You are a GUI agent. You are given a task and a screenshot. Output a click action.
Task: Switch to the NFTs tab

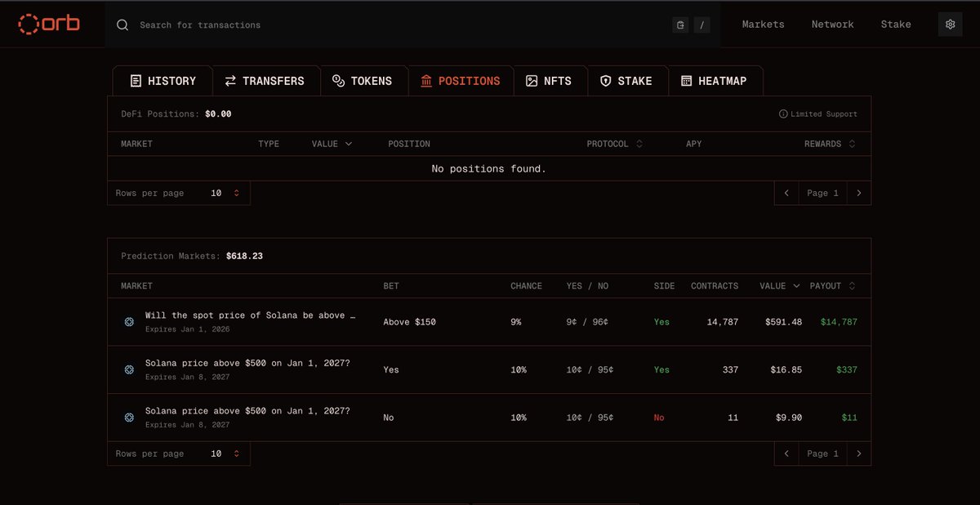tap(550, 81)
